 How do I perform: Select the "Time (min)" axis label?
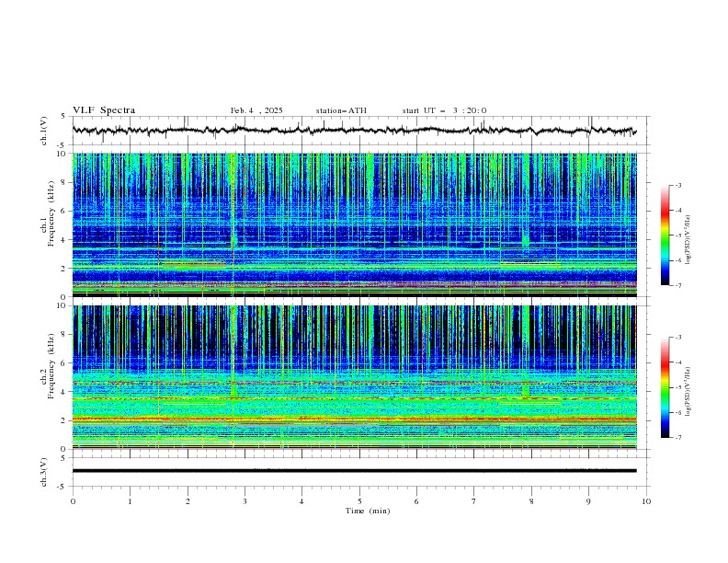click(368, 511)
